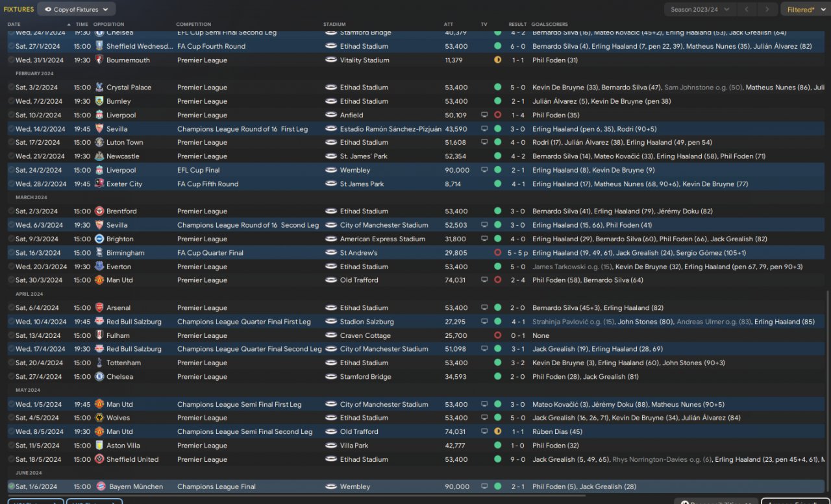Sort by the Competition column header

tap(193, 25)
